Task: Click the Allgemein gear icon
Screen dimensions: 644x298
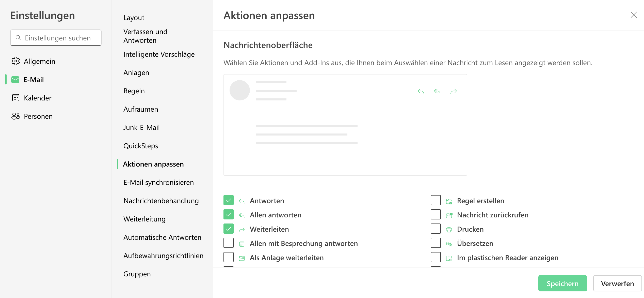Action: [16, 61]
